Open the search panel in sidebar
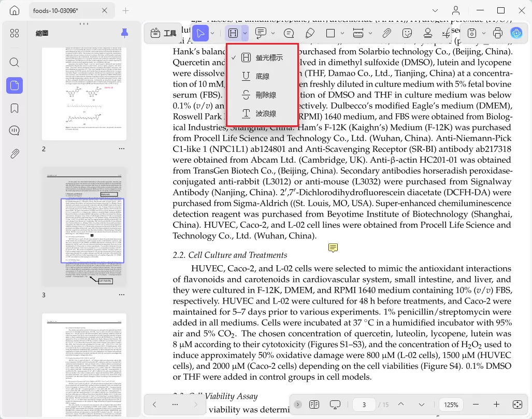Screen dimensions: 532x419 (x=15, y=63)
